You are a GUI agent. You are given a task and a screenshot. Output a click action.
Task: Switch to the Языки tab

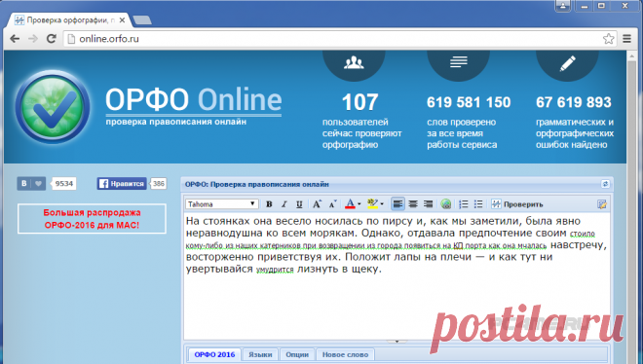pos(260,354)
